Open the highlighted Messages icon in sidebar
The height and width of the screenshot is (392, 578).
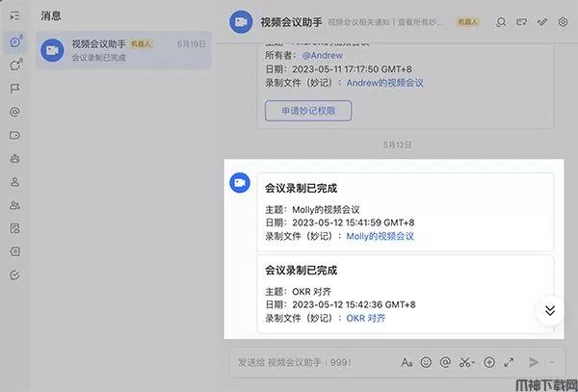tap(15, 42)
